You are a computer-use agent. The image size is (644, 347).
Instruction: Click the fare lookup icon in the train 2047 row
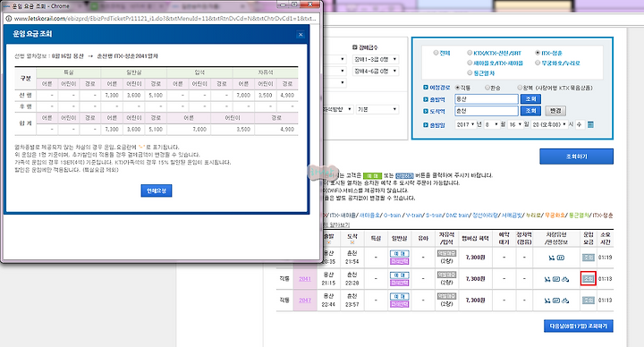(x=589, y=300)
